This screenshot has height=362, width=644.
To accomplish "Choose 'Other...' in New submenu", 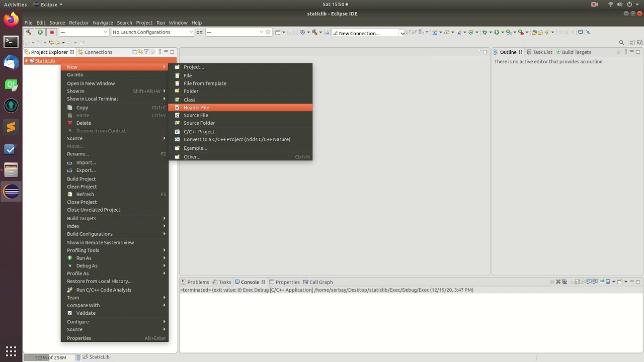I will click(240, 157).
